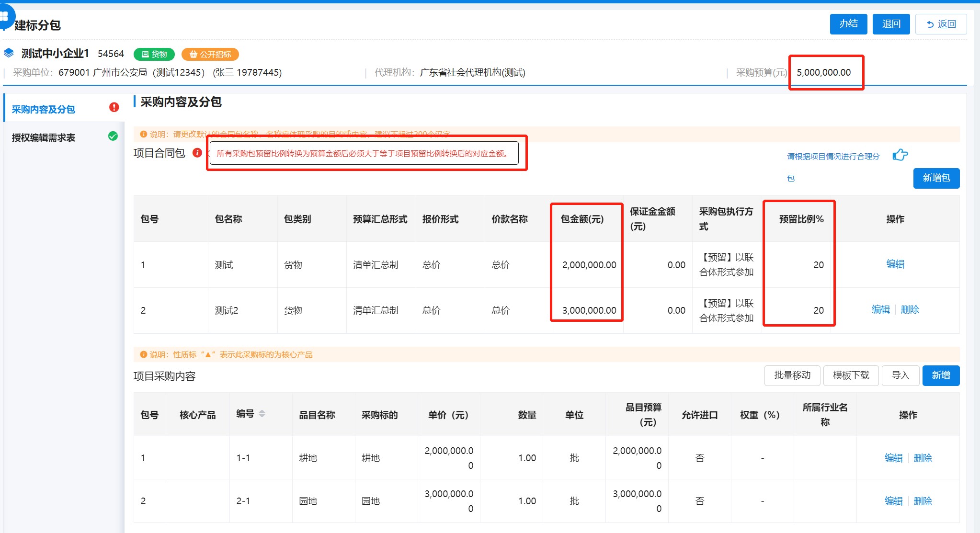
Task: Click the blue grid menu icon top-left
Action: [5, 16]
